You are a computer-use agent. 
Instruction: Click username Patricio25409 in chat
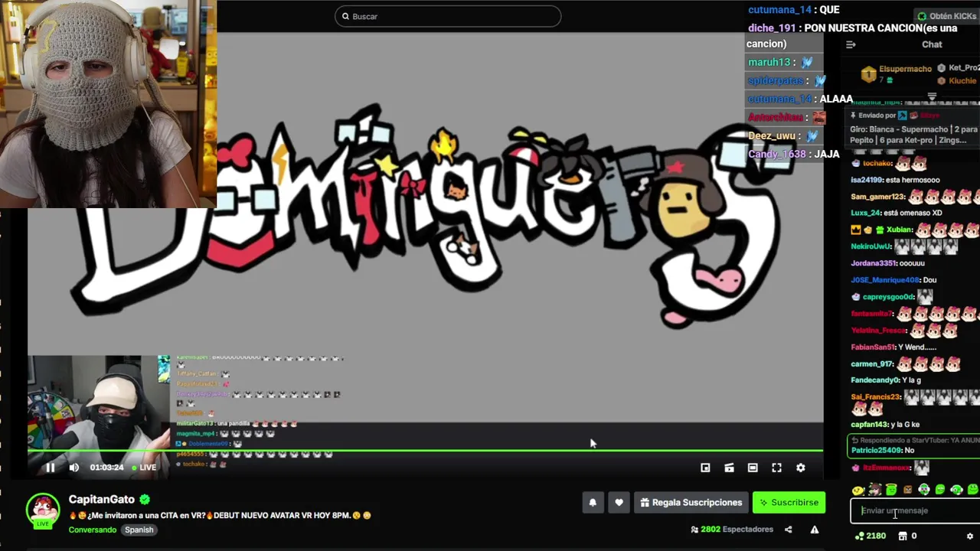pos(876,450)
